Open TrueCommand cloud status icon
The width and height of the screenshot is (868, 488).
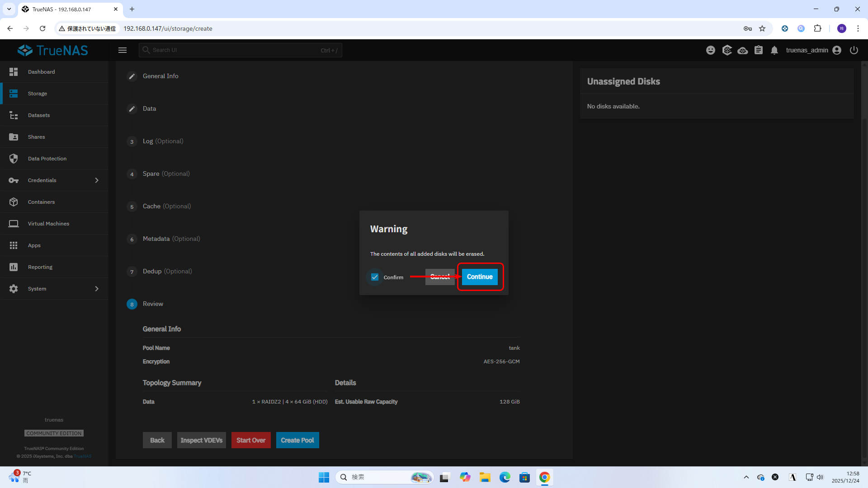point(742,50)
